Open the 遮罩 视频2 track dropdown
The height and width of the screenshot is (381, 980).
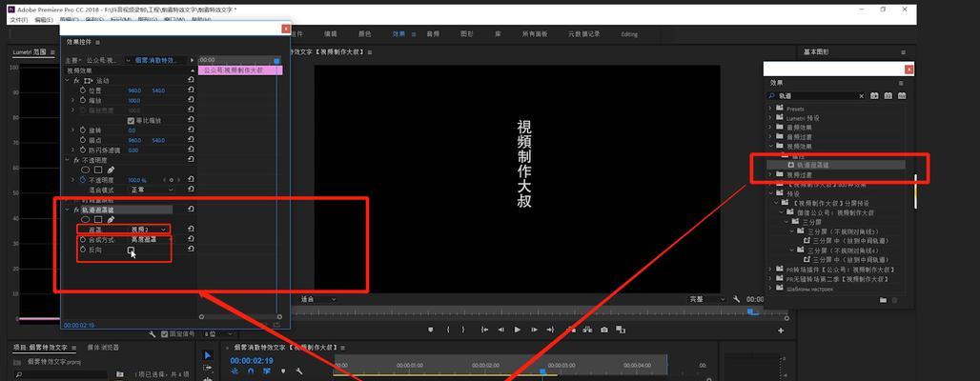148,230
